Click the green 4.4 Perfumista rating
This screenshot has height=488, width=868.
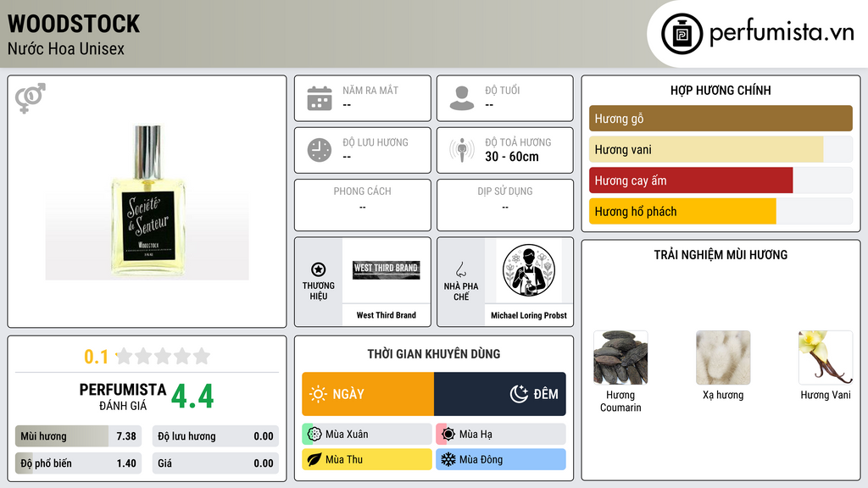pos(192,396)
